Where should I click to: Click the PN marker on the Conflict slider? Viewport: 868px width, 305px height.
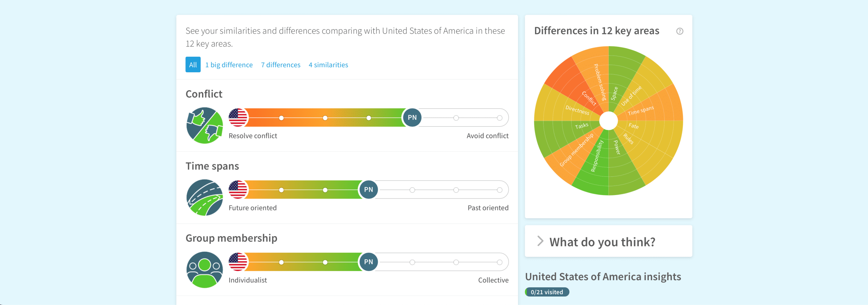(x=412, y=117)
